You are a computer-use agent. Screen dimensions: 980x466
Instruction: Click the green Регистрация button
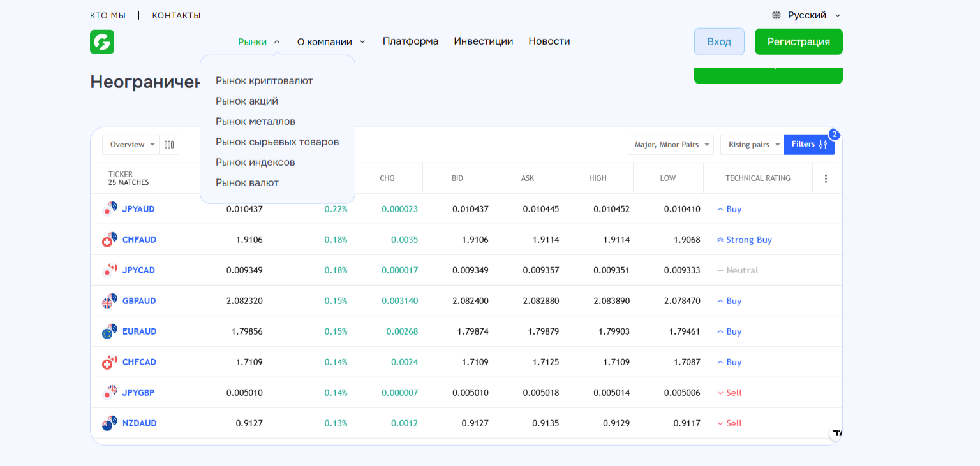(x=799, y=41)
